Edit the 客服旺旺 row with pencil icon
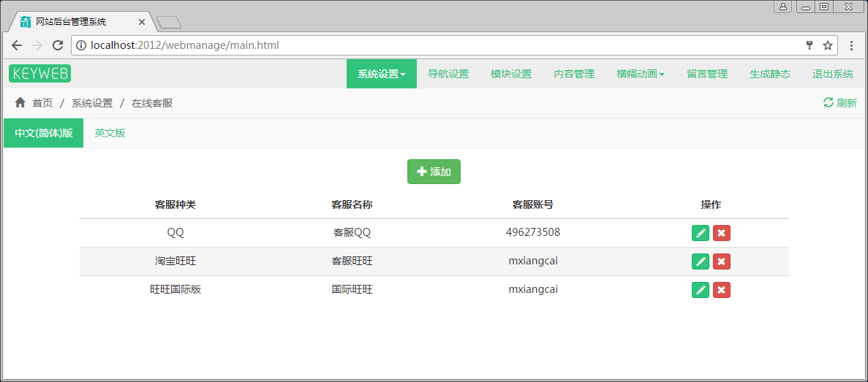The height and width of the screenshot is (382, 868). click(x=701, y=261)
